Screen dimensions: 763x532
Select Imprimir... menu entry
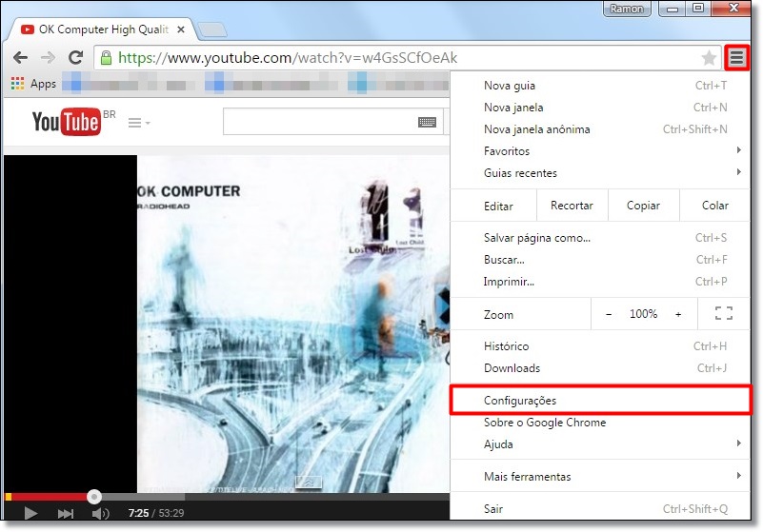coord(600,282)
